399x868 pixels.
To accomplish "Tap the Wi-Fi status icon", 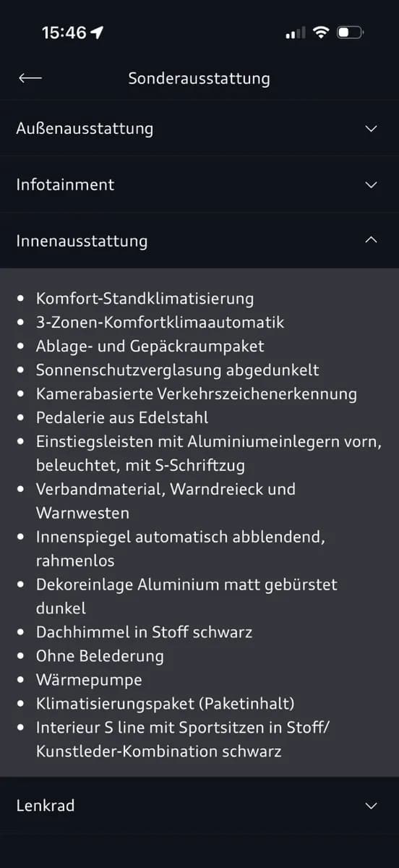I will 321,33.
